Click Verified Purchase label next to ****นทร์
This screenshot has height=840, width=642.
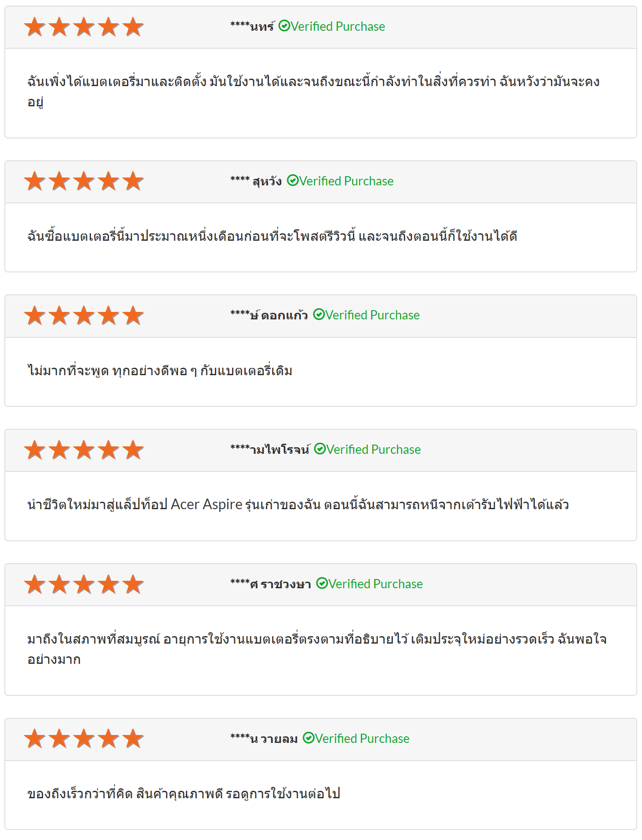coord(338,26)
